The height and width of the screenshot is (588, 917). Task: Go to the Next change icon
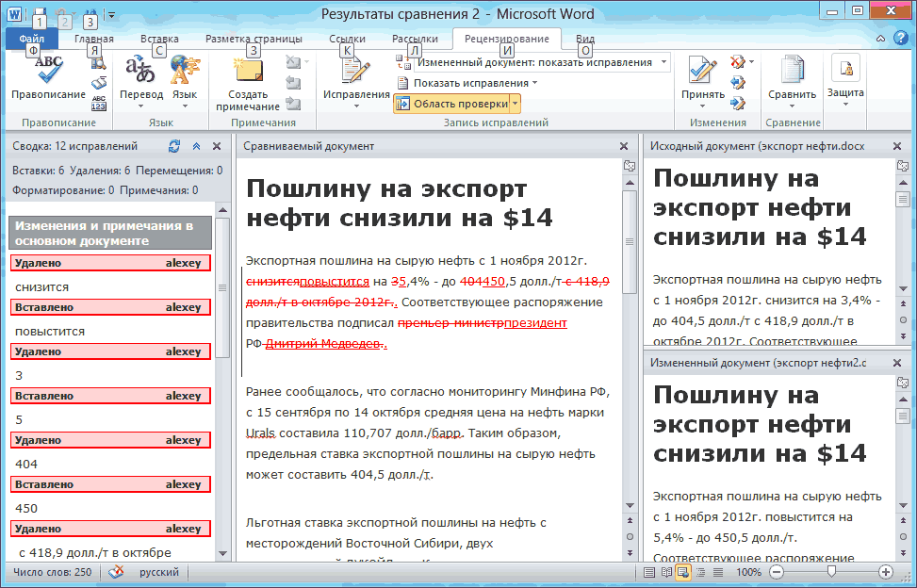pos(737,104)
